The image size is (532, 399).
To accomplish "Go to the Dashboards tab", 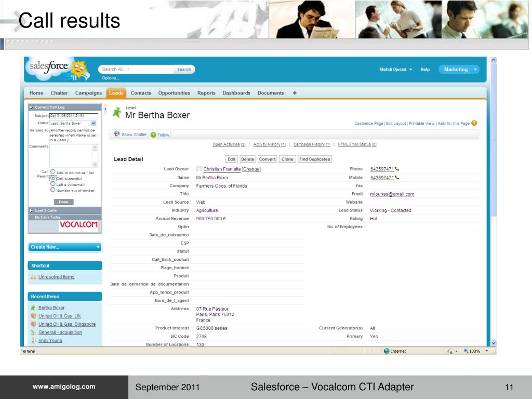I will [236, 93].
